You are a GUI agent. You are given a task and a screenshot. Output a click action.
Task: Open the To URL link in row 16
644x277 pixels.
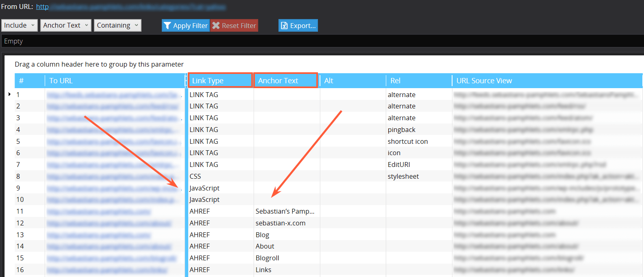(x=107, y=270)
